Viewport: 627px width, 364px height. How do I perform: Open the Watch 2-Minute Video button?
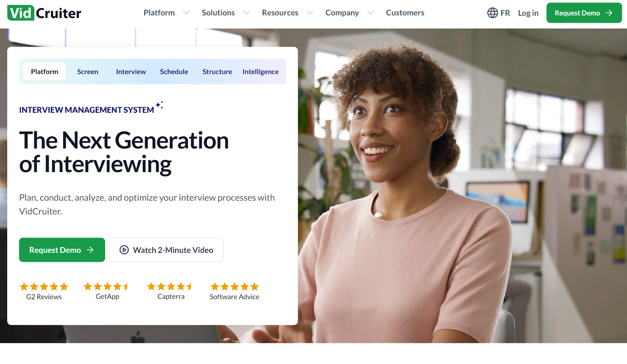tap(166, 250)
